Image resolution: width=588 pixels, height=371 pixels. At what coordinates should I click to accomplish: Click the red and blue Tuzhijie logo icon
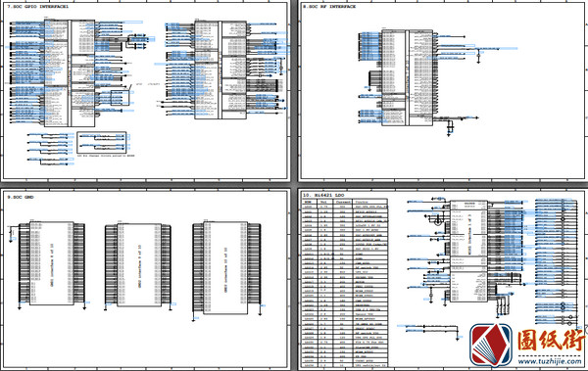point(491,346)
